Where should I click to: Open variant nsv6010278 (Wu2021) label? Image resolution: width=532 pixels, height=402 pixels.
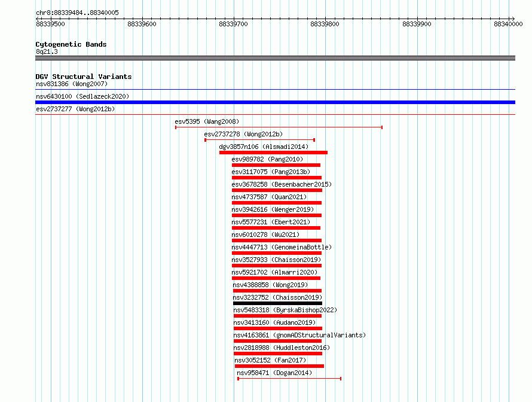pyautogui.click(x=265, y=234)
